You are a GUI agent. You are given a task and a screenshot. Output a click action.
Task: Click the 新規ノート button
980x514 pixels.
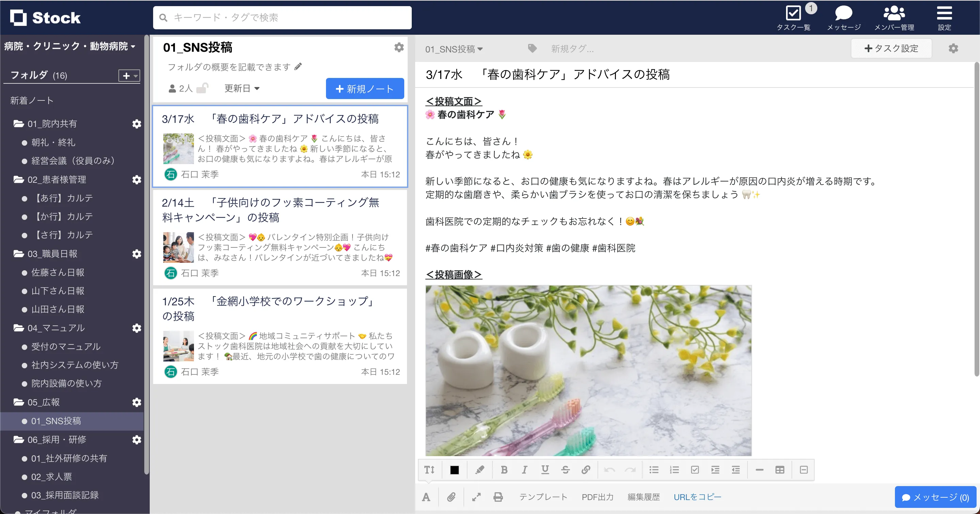pos(364,89)
